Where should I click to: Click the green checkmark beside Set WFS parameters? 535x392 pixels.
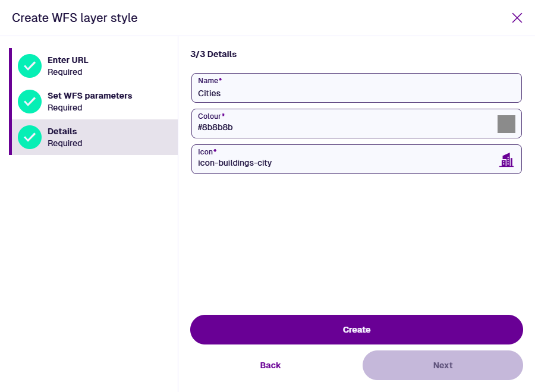[30, 102]
